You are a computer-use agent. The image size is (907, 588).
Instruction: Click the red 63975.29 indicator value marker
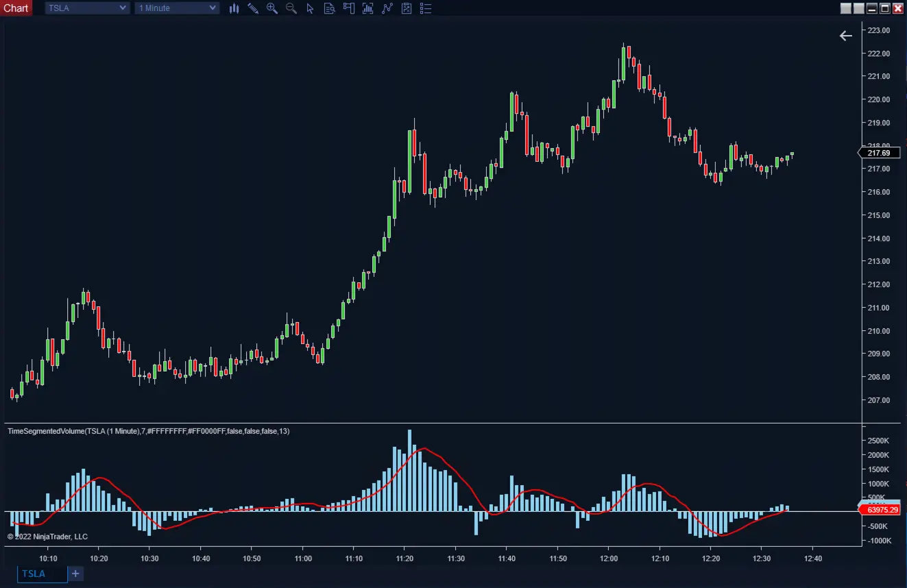[x=882, y=510]
